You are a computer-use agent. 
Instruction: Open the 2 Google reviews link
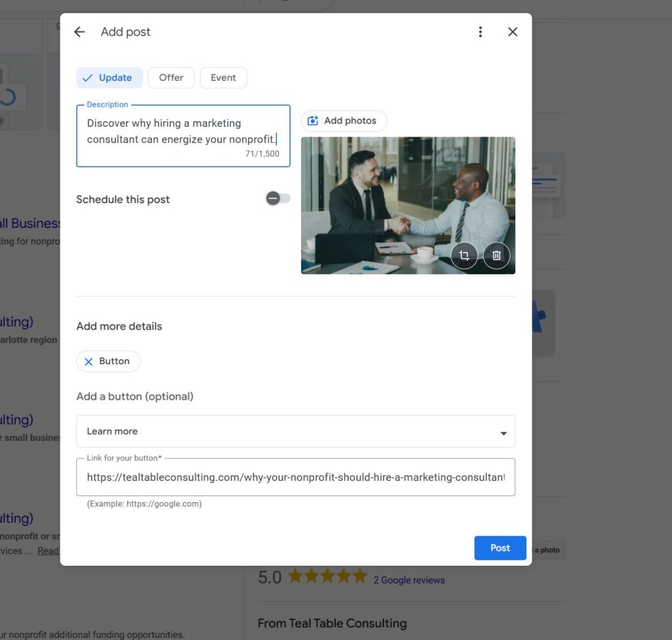point(409,580)
